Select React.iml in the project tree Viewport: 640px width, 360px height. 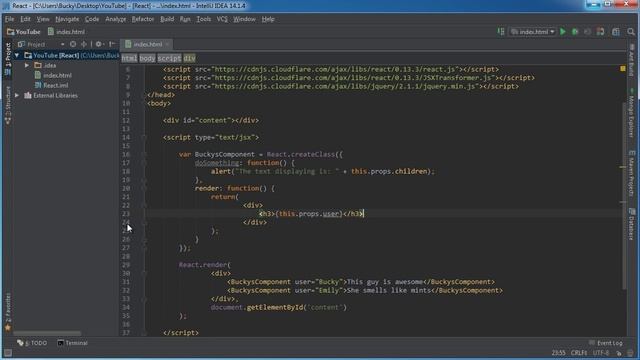pyautogui.click(x=51, y=85)
